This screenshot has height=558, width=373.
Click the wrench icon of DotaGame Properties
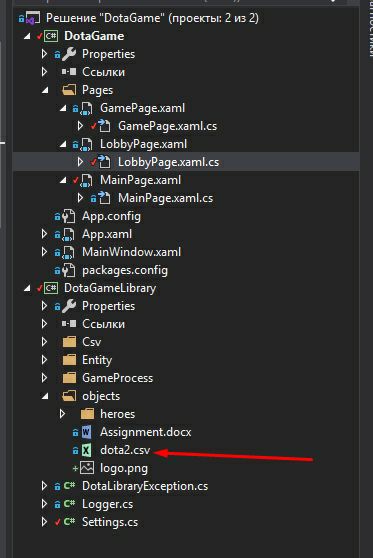tap(69, 54)
